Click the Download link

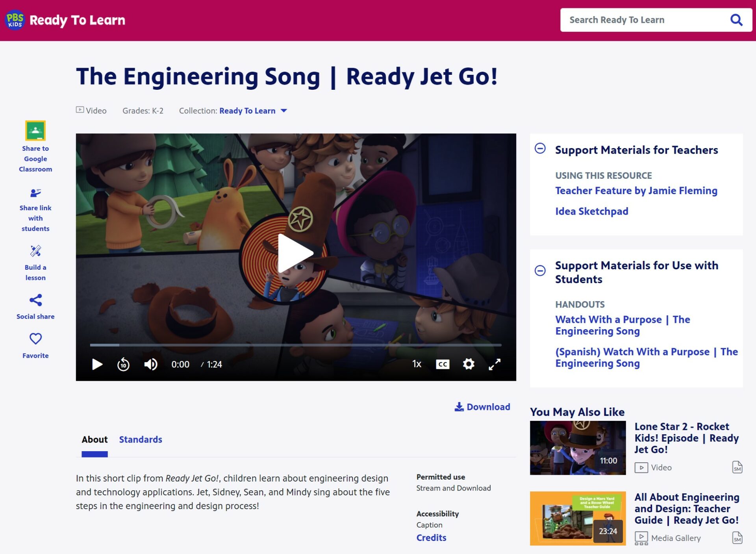482,407
